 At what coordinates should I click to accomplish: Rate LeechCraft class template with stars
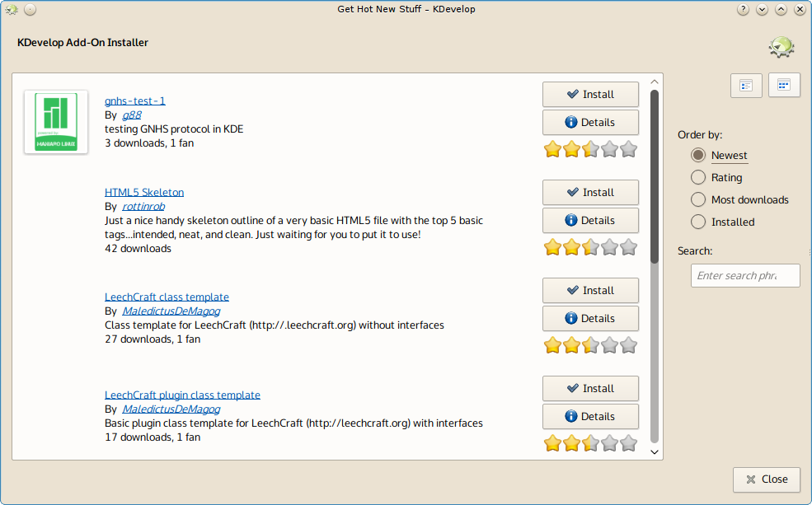click(x=590, y=345)
